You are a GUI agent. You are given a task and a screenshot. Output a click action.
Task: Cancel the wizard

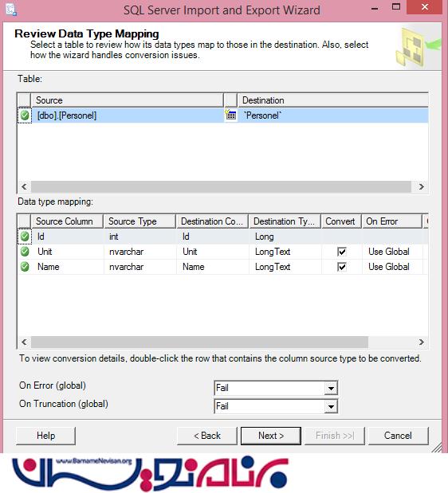399,436
